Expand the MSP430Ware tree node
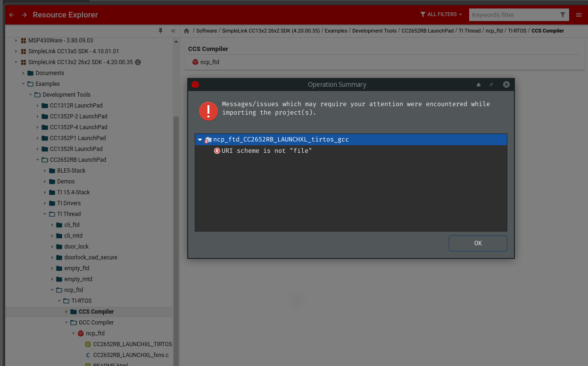The width and height of the screenshot is (588, 366). pos(16,41)
